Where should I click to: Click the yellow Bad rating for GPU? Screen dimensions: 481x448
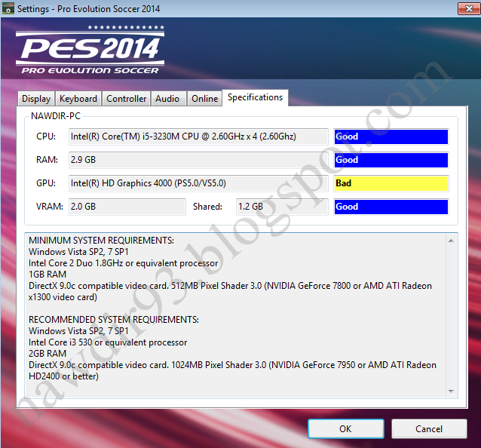(391, 183)
